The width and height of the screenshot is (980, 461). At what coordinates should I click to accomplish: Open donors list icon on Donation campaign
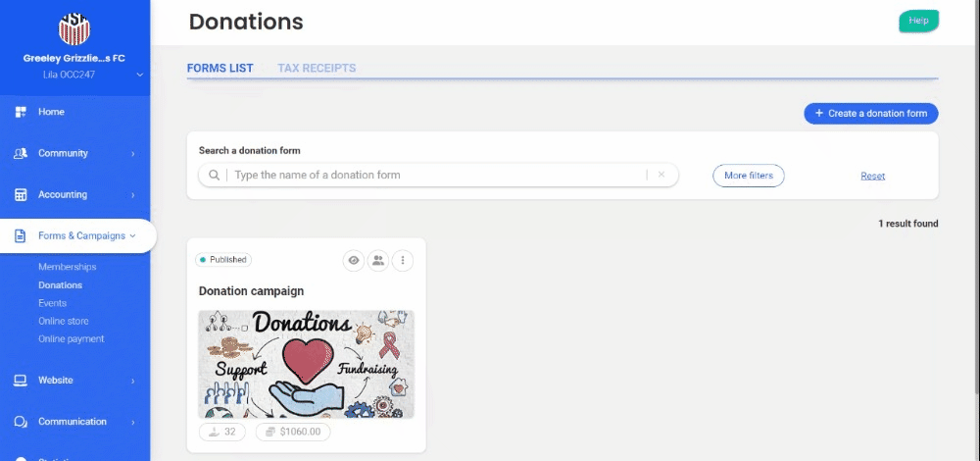[378, 260]
